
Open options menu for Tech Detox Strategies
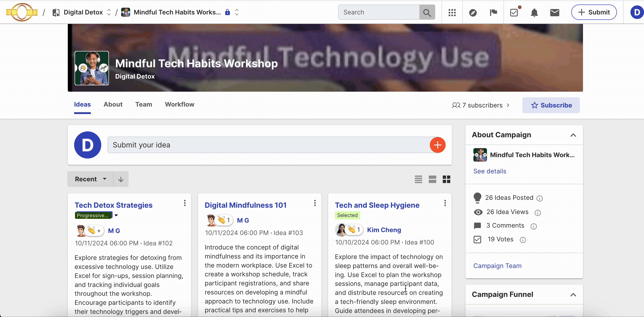pyautogui.click(x=185, y=203)
